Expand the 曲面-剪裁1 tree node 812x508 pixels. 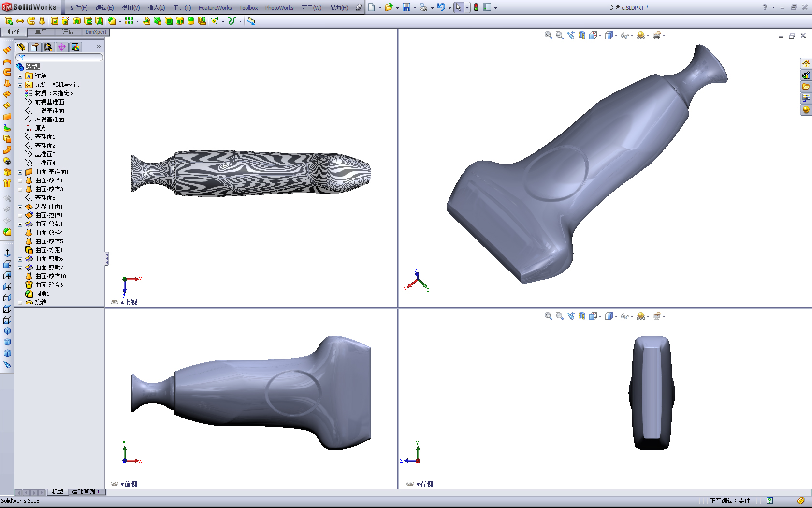20,224
